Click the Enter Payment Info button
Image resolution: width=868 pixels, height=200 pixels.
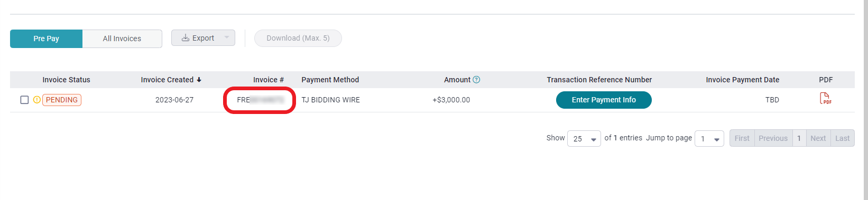pos(604,100)
